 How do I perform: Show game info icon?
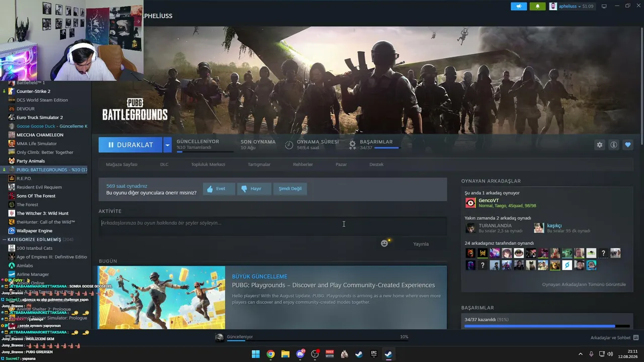[x=614, y=145]
